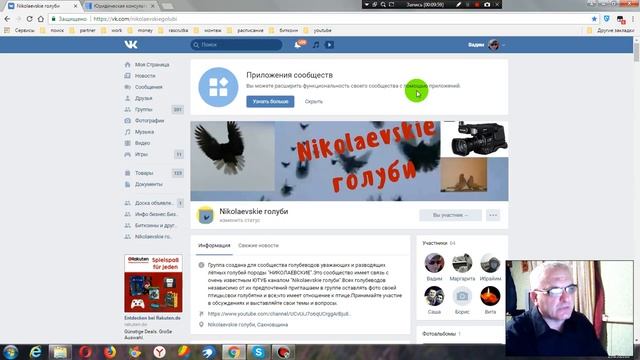Click the address bar URL
This screenshot has height=360, width=640.
(135, 19)
